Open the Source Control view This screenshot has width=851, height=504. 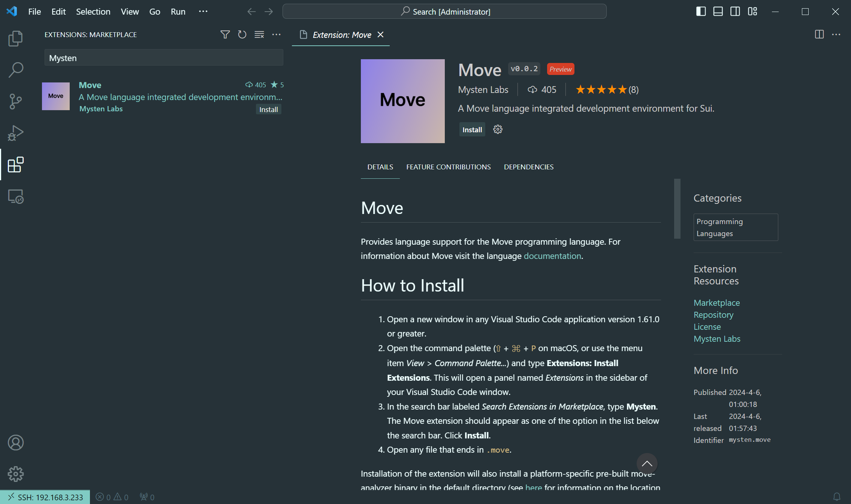coord(15,101)
